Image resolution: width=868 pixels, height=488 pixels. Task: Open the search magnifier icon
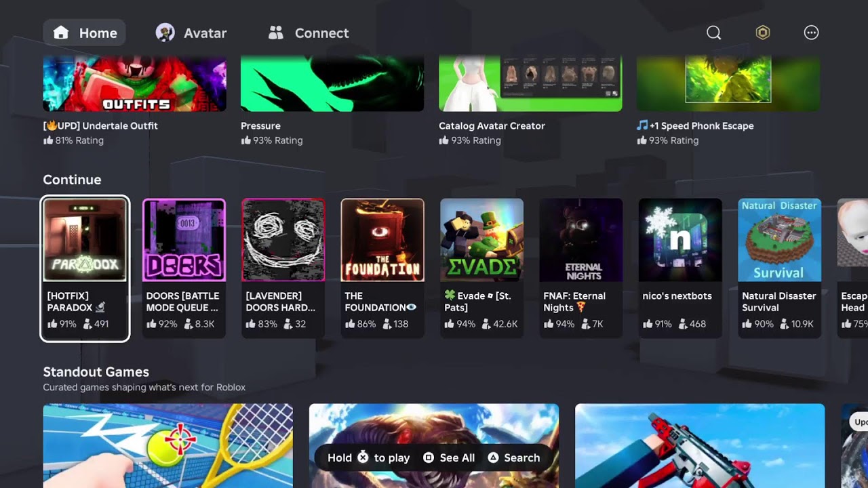713,33
